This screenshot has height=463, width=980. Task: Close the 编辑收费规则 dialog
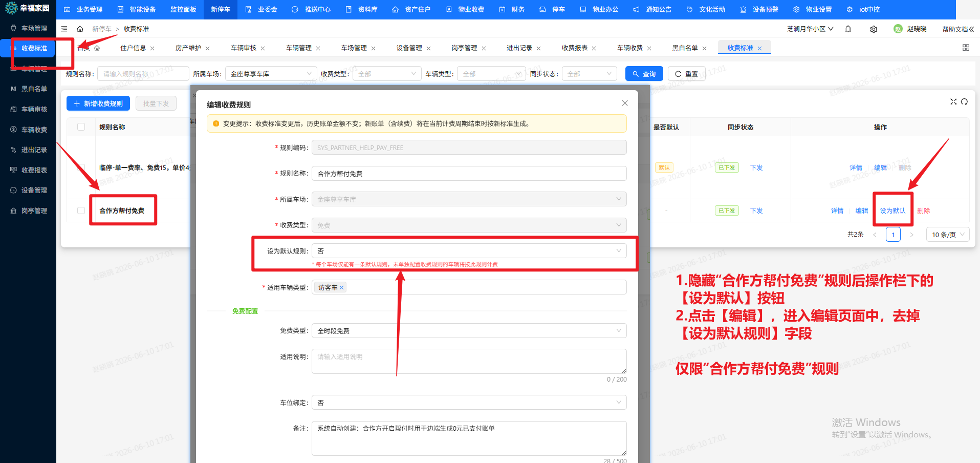(x=625, y=103)
